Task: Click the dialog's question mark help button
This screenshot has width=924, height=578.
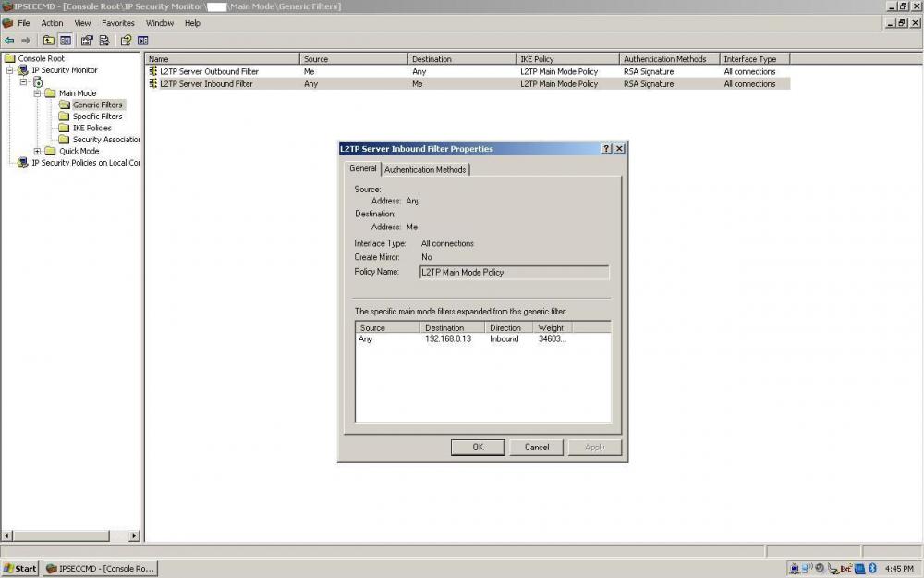Action: pyautogui.click(x=606, y=149)
